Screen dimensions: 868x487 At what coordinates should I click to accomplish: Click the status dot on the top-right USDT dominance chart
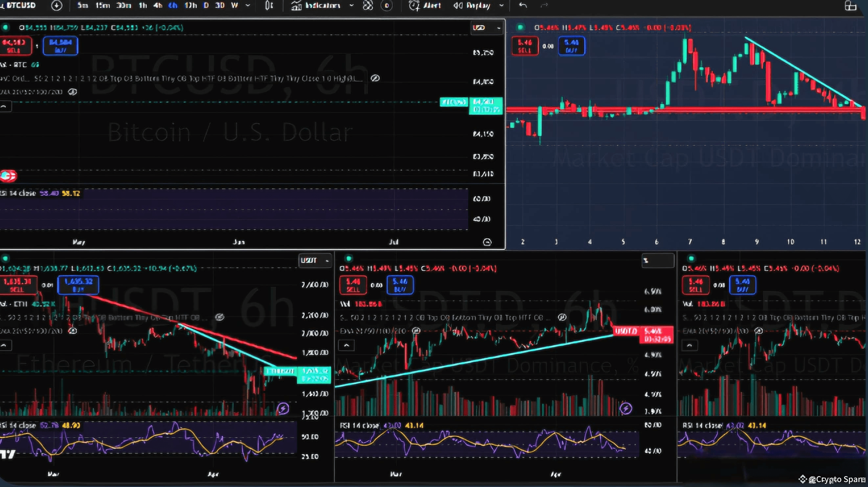click(520, 27)
